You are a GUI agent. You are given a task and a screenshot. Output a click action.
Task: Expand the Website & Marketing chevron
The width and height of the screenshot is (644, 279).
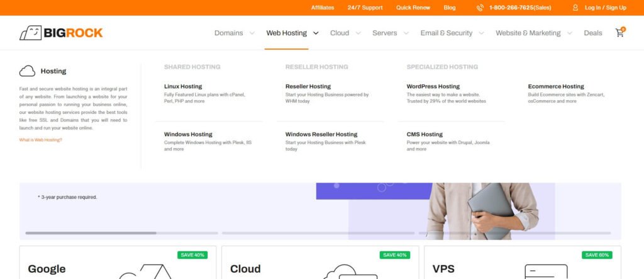569,33
